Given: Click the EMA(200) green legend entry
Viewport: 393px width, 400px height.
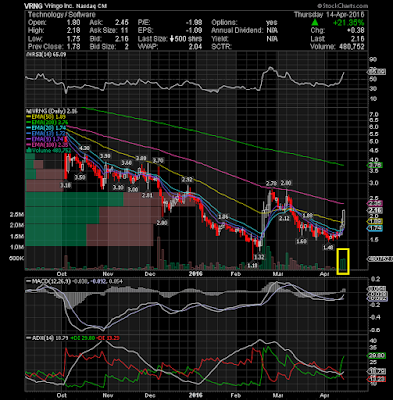Looking at the screenshot, I should (47, 122).
